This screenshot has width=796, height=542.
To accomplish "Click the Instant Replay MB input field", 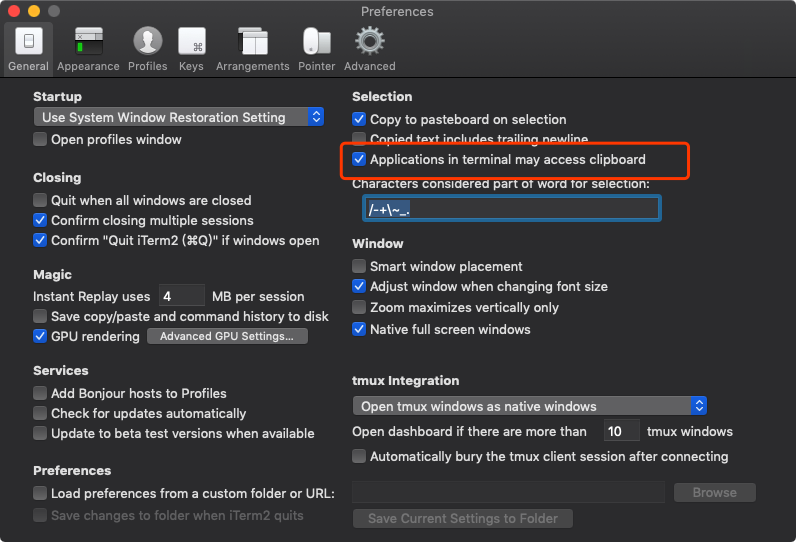I will point(182,296).
